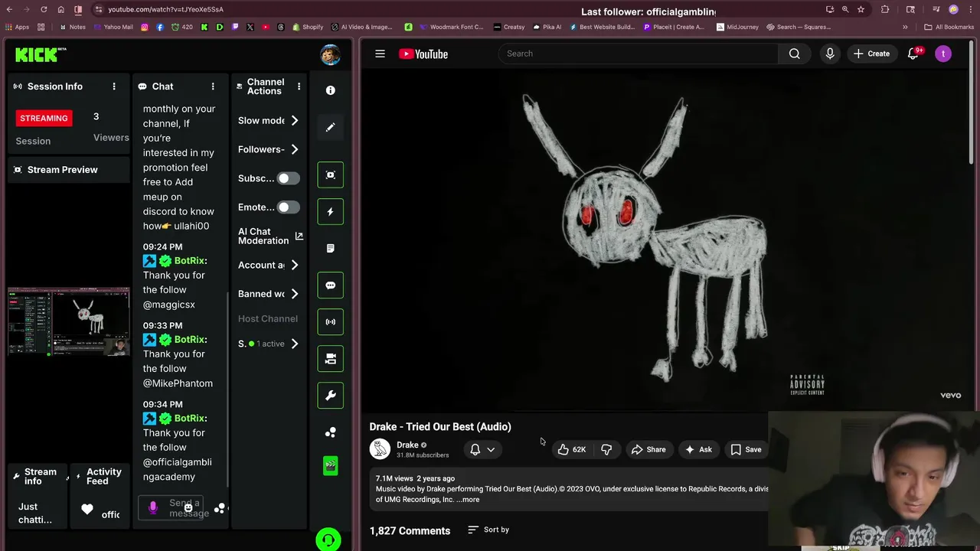Show hidden bookmarks overflow chevron

click(x=905, y=27)
